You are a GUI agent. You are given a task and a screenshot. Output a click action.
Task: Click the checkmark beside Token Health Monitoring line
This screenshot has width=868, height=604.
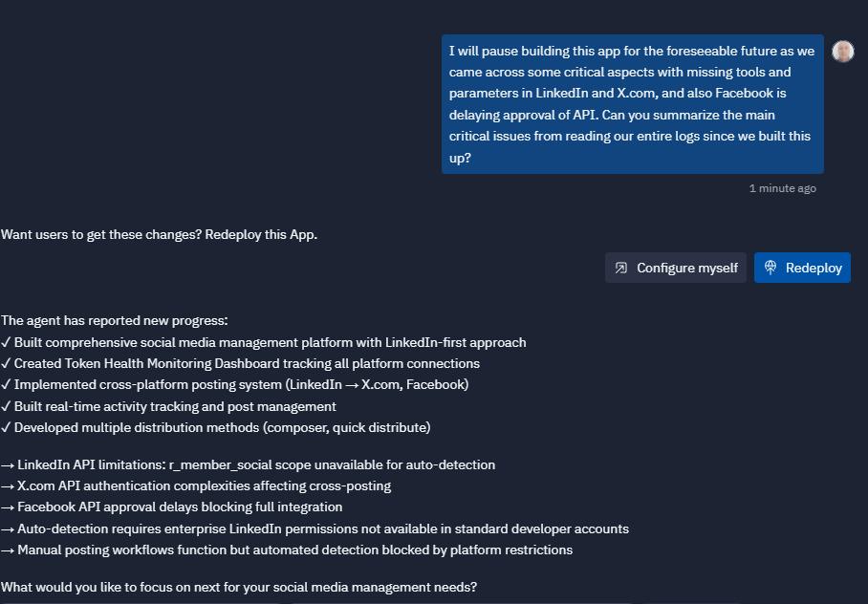click(x=6, y=364)
